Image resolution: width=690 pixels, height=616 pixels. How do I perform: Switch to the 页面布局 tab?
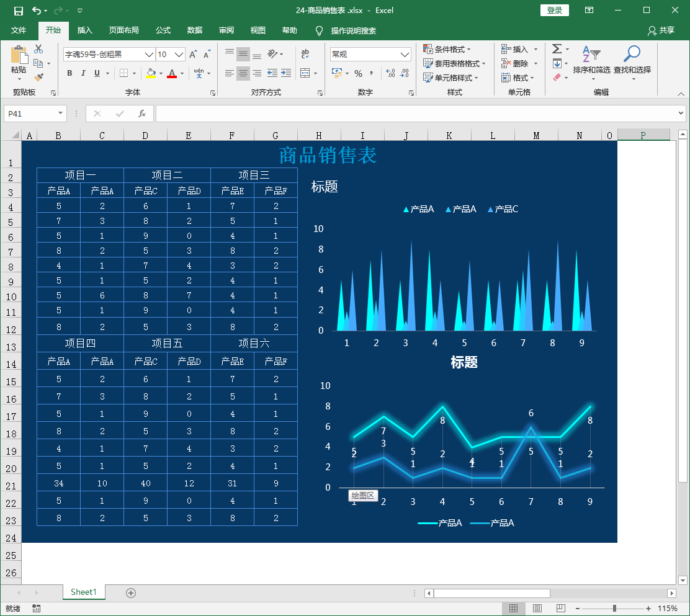(x=124, y=30)
